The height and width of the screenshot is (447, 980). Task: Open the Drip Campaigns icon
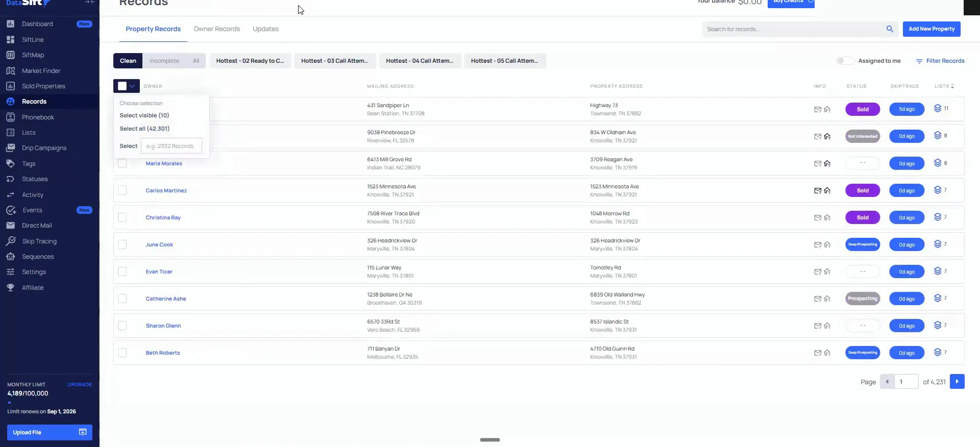click(10, 148)
